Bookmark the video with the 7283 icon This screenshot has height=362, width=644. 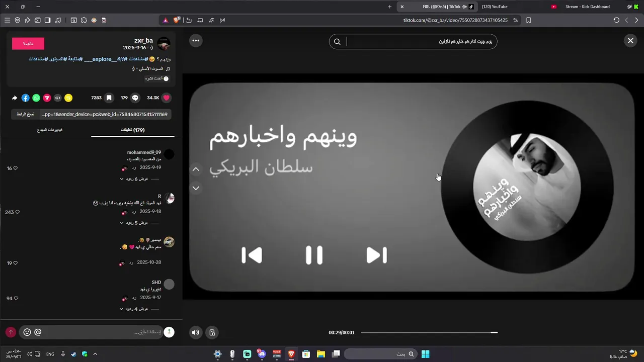click(x=109, y=98)
